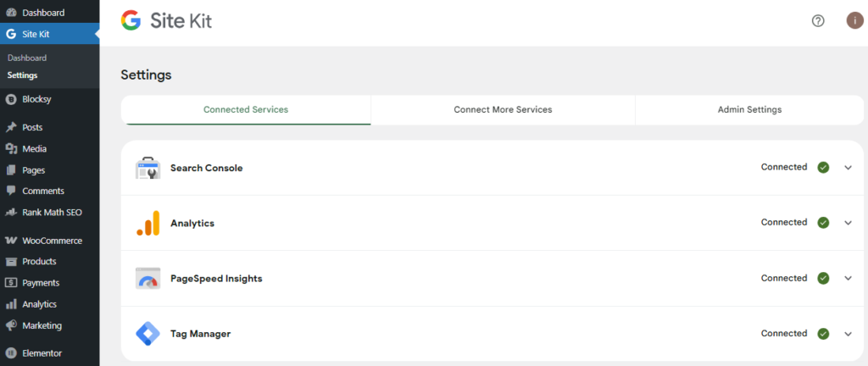The image size is (868, 366).
Task: Click the Blocksy sidebar icon
Action: pyautogui.click(x=10, y=99)
